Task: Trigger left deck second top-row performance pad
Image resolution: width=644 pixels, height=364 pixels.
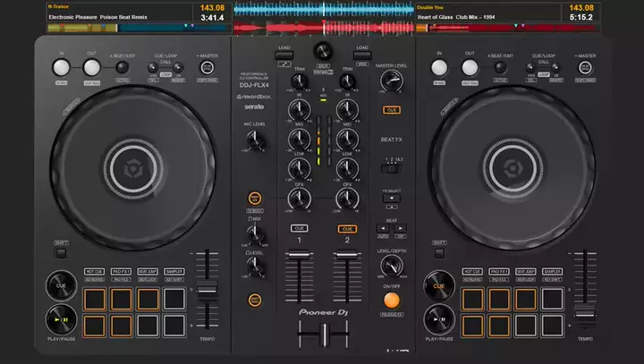Action: 121,299
